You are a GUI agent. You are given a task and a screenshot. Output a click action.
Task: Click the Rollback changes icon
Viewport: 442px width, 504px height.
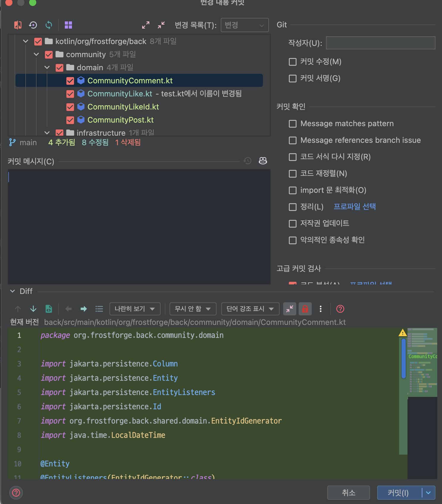(33, 25)
